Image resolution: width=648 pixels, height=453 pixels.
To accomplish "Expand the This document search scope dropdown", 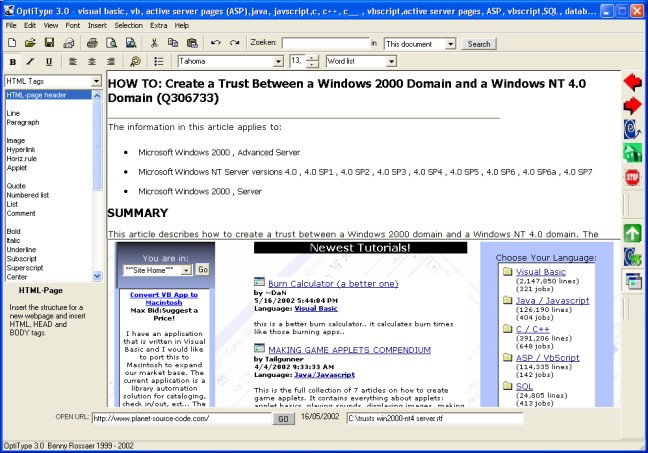I will click(450, 44).
